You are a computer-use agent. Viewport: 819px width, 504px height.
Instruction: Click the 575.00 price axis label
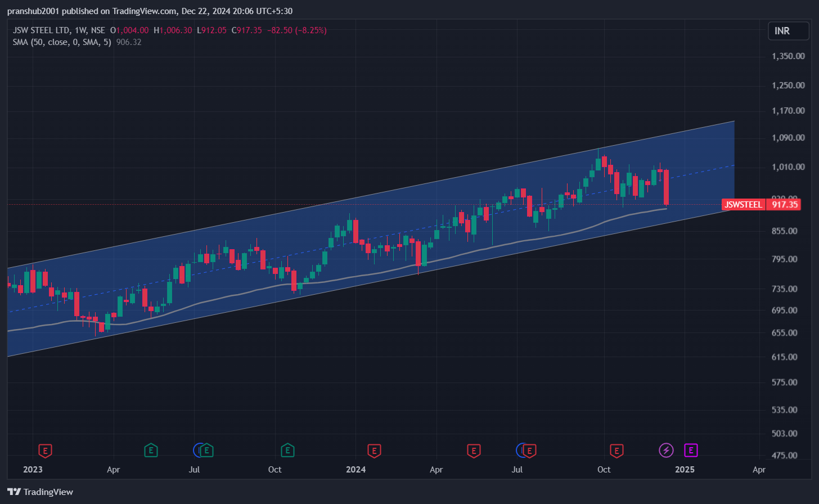point(785,382)
